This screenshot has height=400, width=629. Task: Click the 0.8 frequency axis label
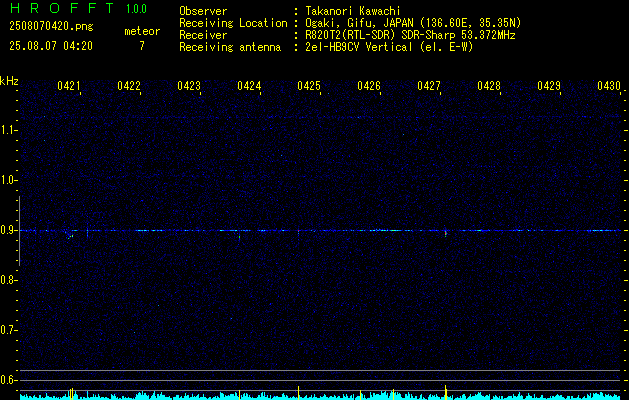[x=8, y=280]
